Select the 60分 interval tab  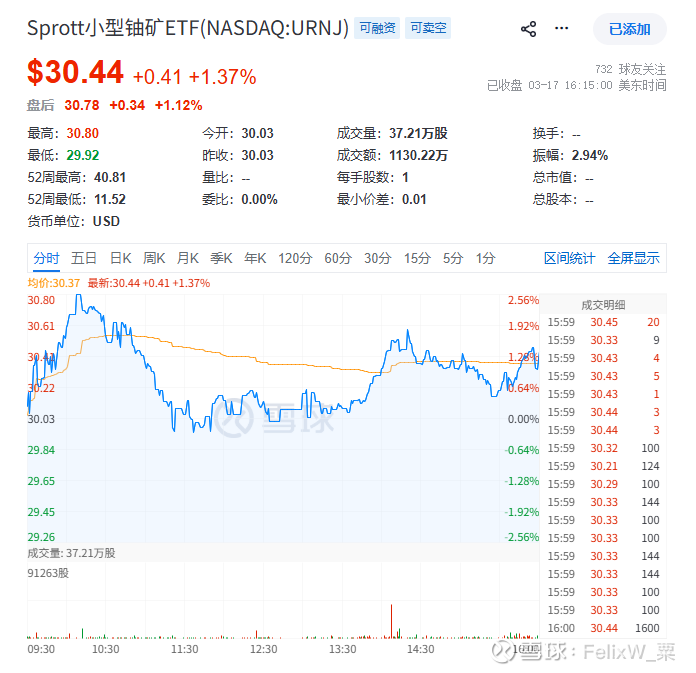pos(338,258)
